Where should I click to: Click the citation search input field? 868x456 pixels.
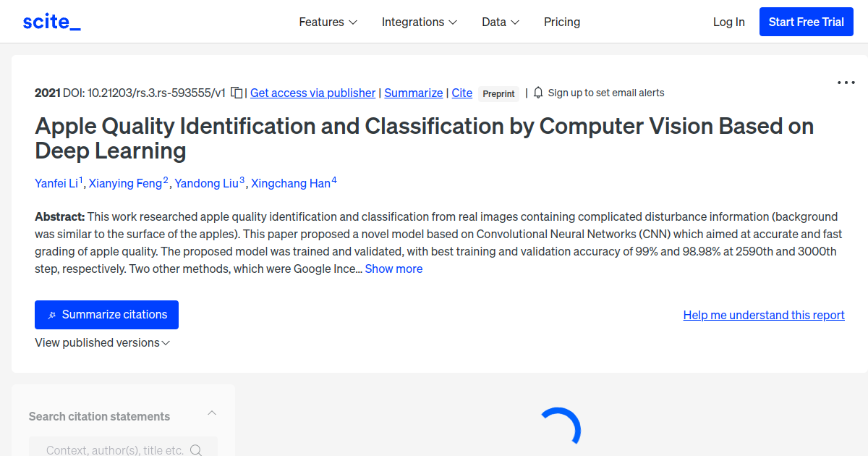[x=116, y=449]
